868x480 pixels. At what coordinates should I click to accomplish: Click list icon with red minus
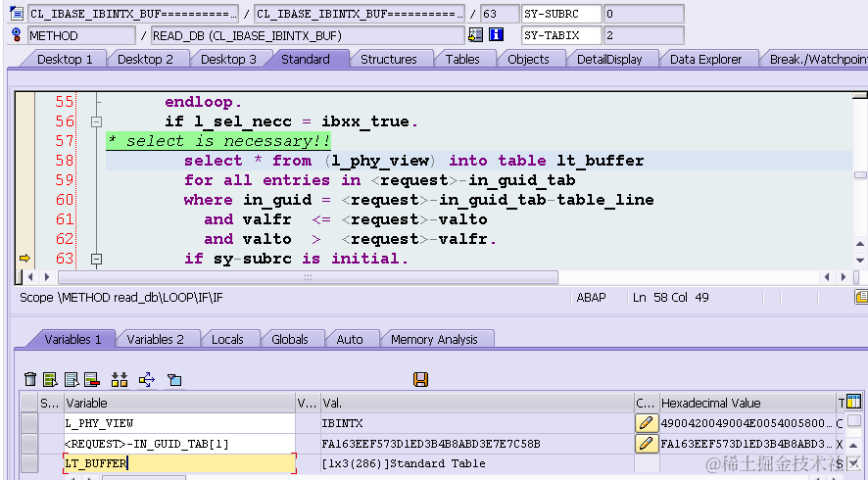[x=92, y=379]
